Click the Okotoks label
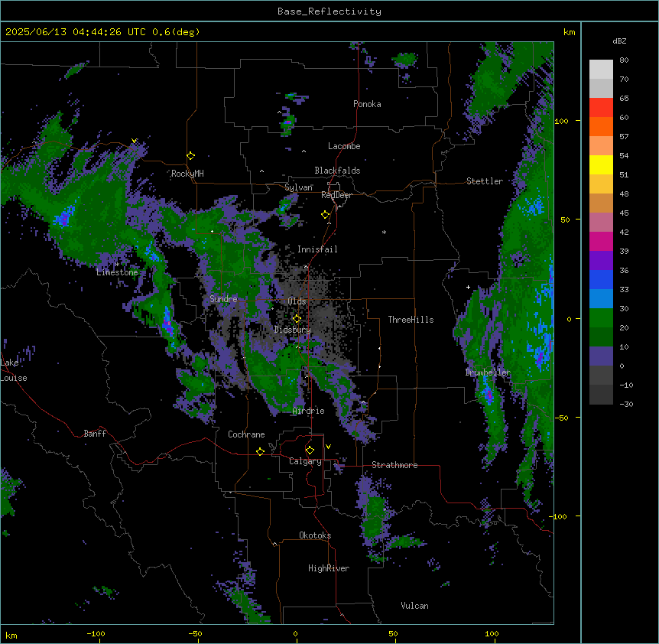659x644 pixels. [x=315, y=535]
